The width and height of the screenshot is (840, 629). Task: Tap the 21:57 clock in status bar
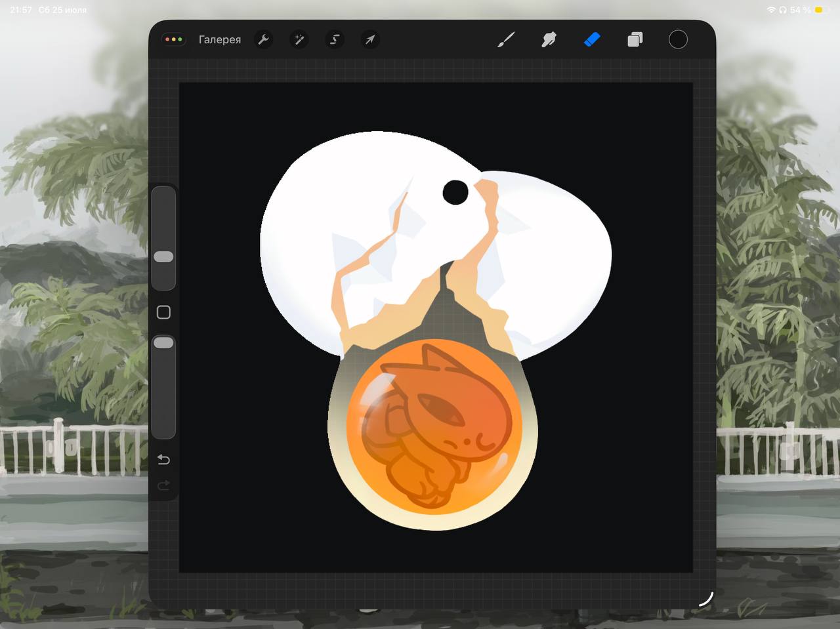[21, 10]
